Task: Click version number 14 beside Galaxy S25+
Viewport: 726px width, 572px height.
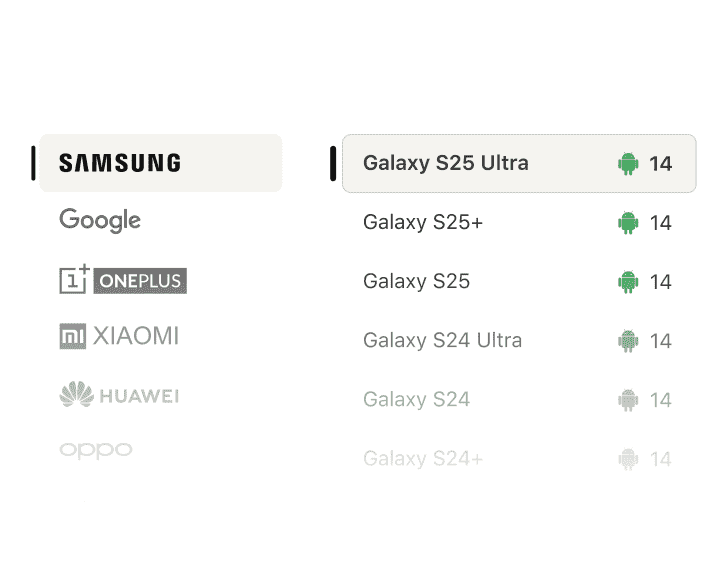Action: click(x=661, y=223)
